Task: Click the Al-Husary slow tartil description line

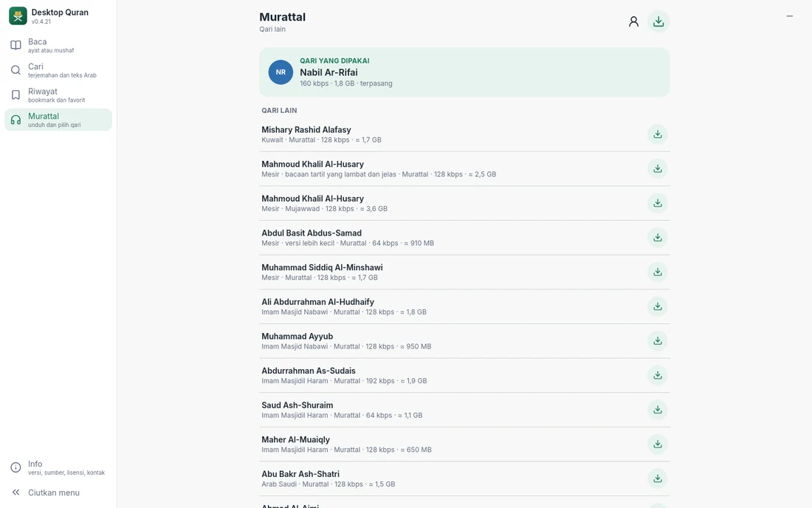Action: 379,174
